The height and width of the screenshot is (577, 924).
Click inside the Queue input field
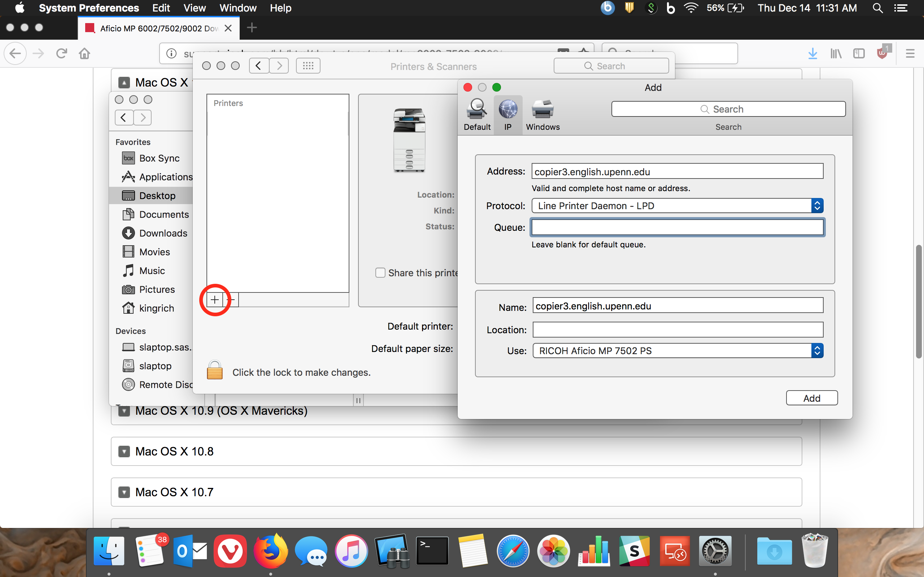677,227
